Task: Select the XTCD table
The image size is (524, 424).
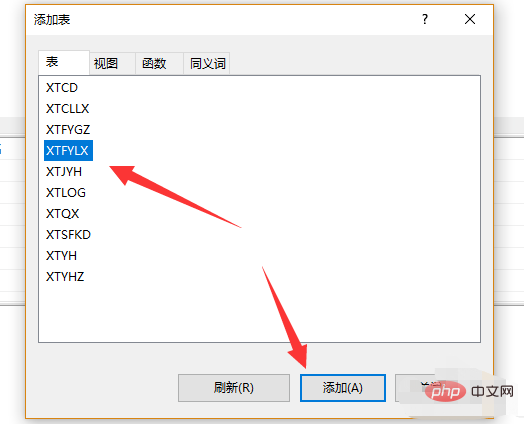Action: click(x=62, y=88)
